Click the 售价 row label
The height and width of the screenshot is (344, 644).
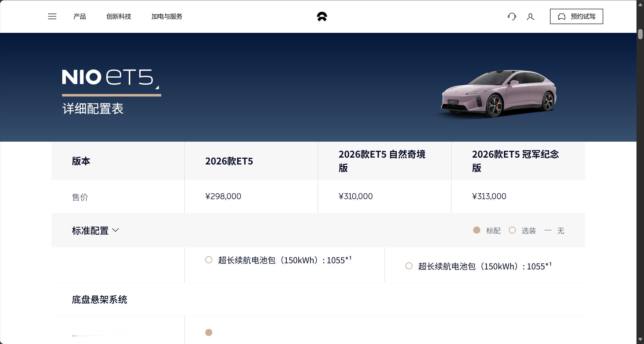(x=80, y=197)
